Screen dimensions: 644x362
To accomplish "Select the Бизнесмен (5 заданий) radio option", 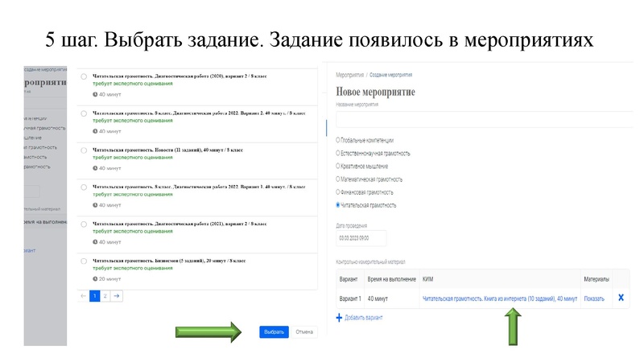I will click(x=84, y=261).
